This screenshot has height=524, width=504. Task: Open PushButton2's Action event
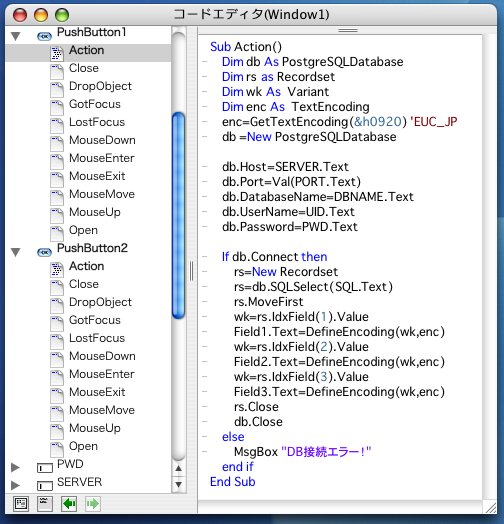coord(86,266)
